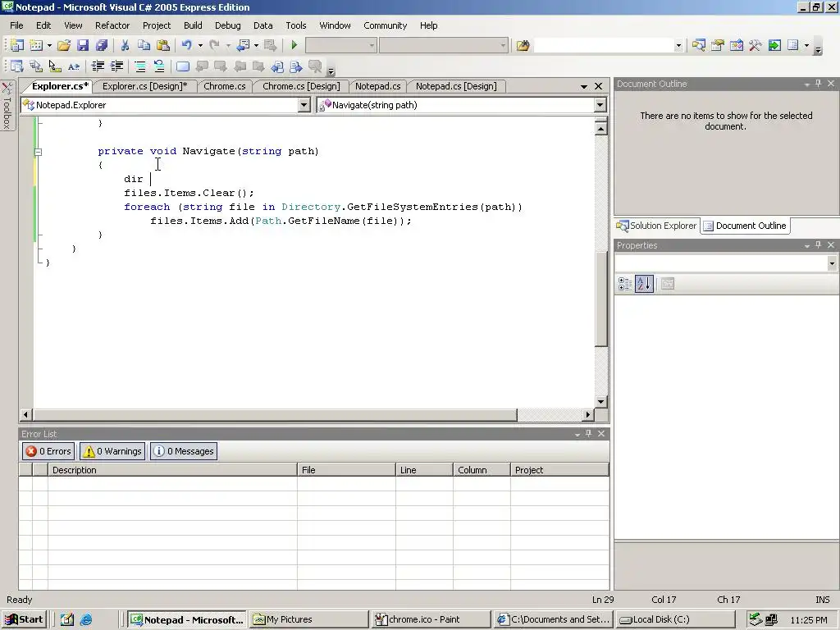Click the Decrease Line Indent icon
Image resolution: width=840 pixels, height=630 pixels.
point(98,66)
